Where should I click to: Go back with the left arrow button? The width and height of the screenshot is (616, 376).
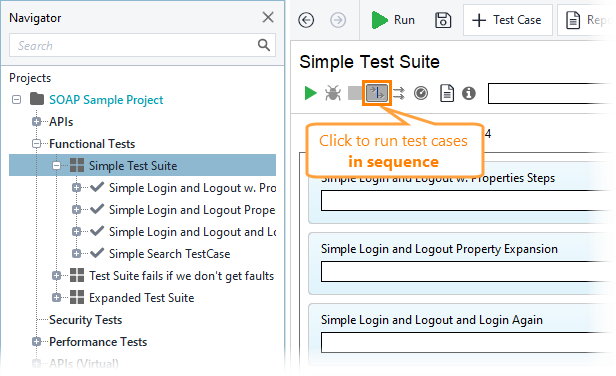(x=306, y=20)
